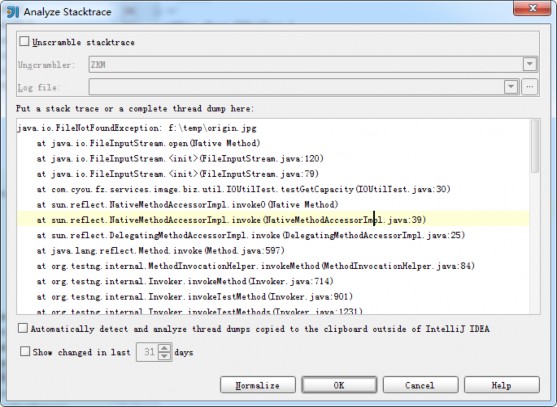Open the Log file dropdown arrow
Screen dimensions: 557x407
point(510,87)
